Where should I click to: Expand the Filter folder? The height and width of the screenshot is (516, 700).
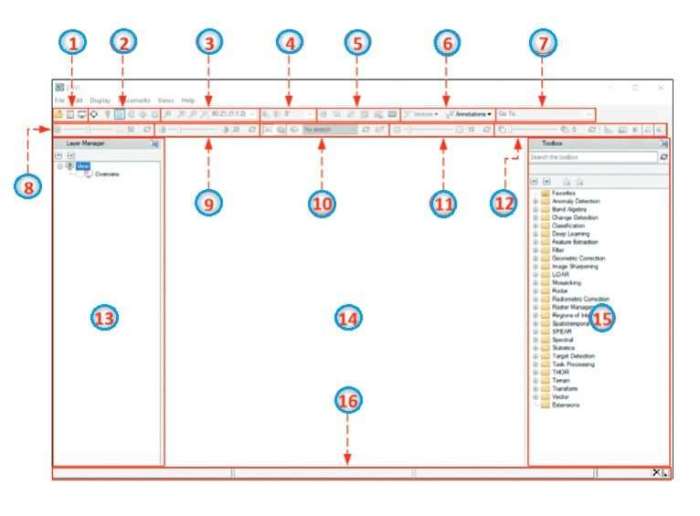tap(535, 250)
